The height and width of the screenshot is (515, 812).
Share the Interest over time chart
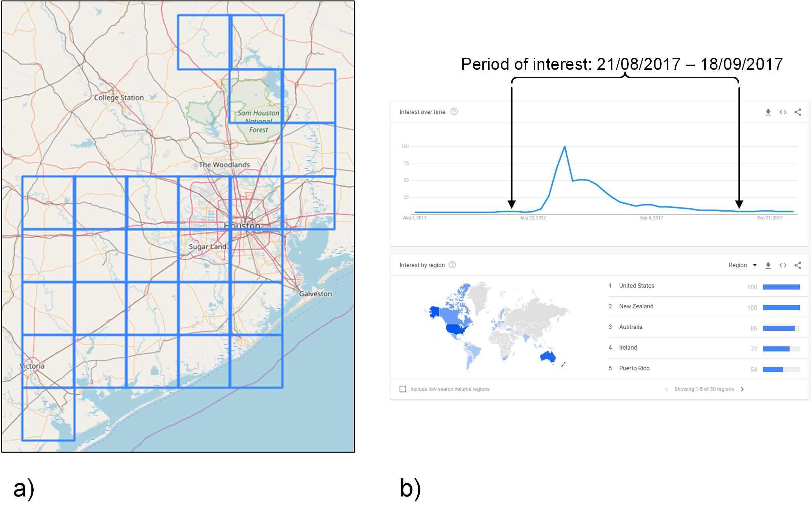798,112
